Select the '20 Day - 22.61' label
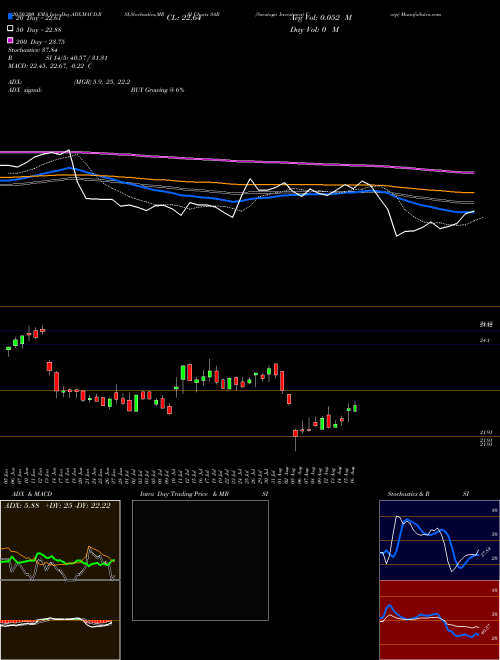The image size is (500, 660). (x=39, y=18)
